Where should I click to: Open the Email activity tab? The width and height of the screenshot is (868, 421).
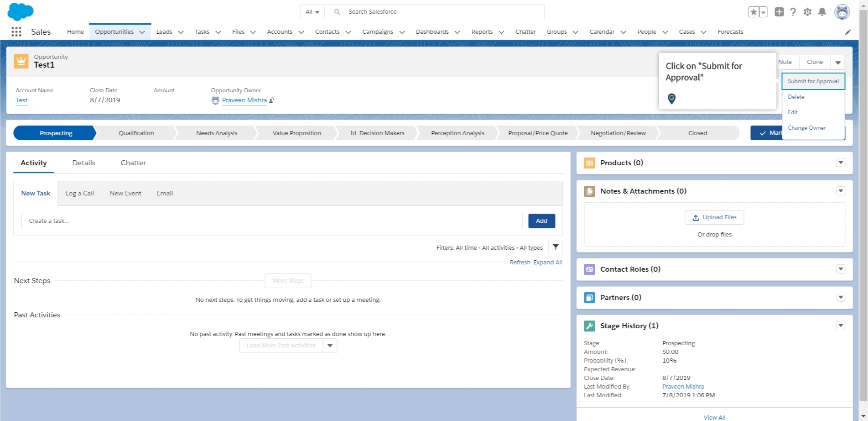[165, 194]
